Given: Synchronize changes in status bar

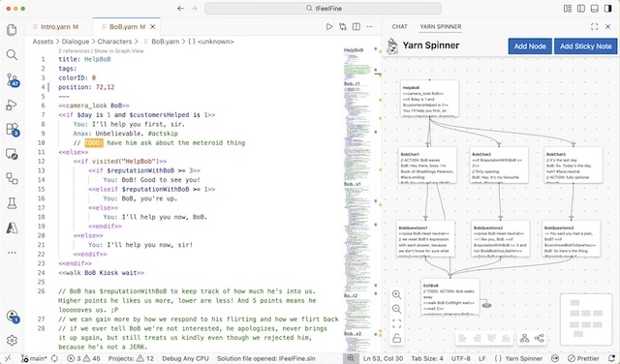Looking at the screenshot, I should 54,358.
